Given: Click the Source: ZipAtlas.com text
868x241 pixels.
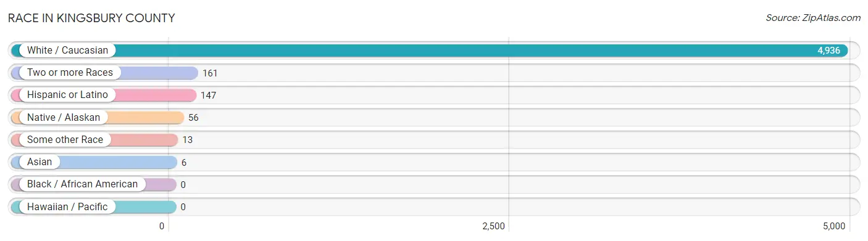Looking at the screenshot, I should click(x=813, y=18).
